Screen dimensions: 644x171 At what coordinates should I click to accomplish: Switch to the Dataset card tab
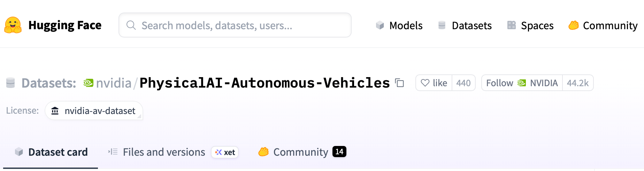click(51, 152)
